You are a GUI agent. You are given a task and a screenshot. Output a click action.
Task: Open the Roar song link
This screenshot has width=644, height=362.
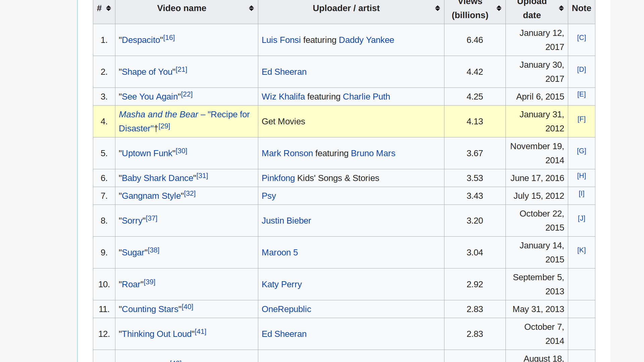point(131,285)
